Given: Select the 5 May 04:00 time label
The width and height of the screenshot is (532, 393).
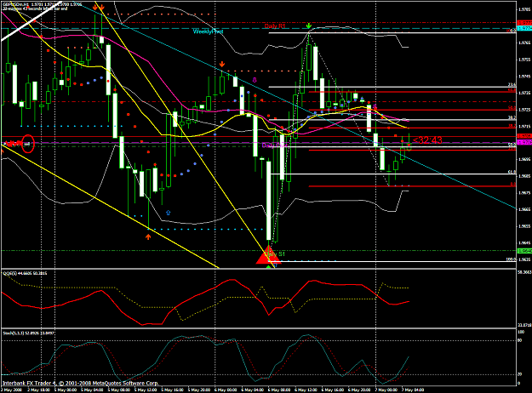Looking at the screenshot, I should click(92, 390).
